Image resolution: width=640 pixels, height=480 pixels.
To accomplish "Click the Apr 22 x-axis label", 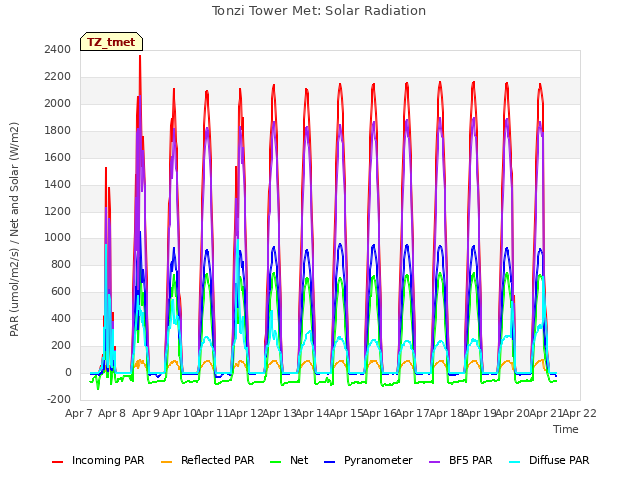I will [x=580, y=413].
